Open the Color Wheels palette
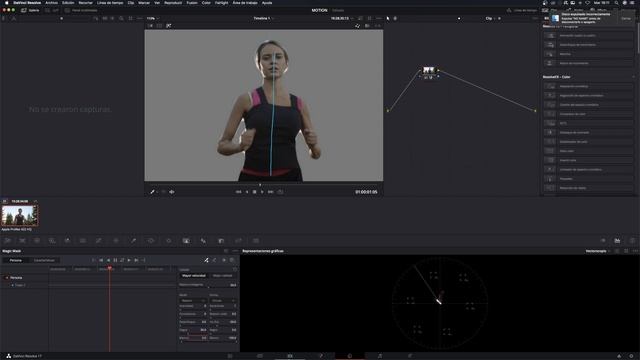The height and width of the screenshot is (360, 640). (x=37, y=241)
